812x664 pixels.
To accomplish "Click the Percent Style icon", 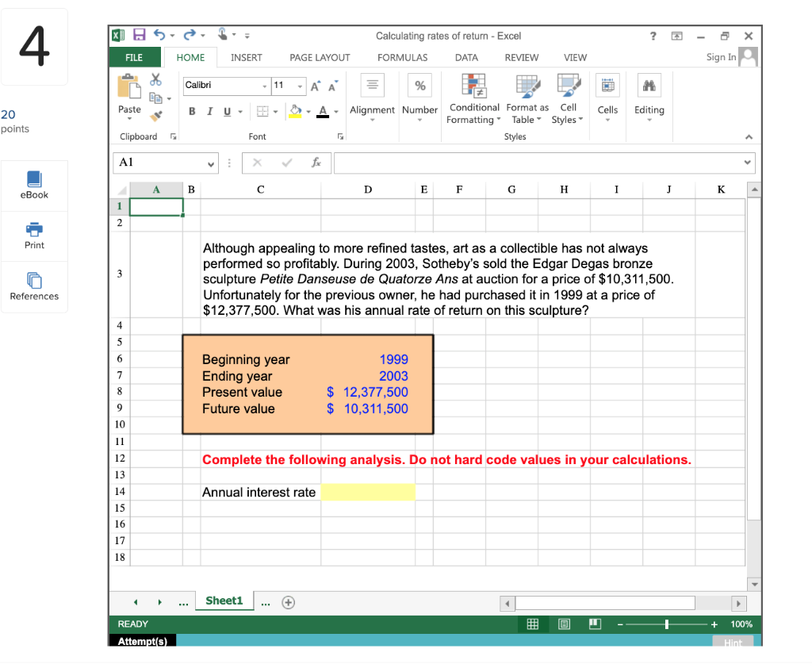I will (419, 85).
